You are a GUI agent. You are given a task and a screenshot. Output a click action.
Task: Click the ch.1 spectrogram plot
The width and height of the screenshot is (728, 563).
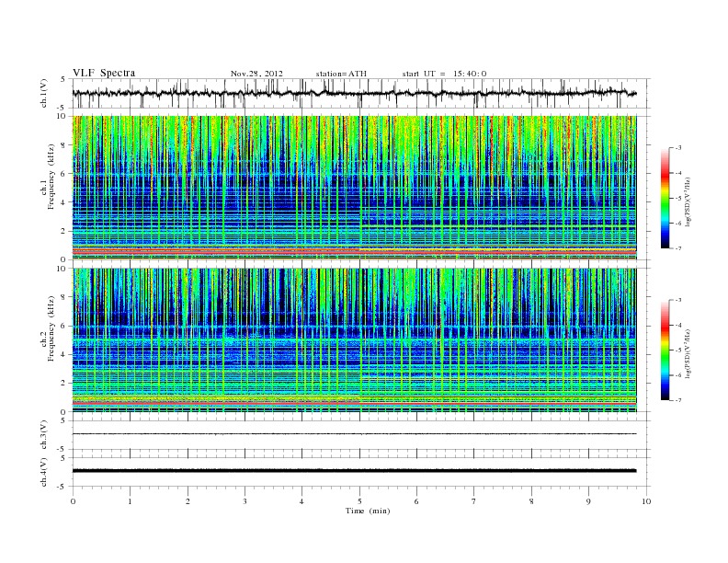click(355, 188)
